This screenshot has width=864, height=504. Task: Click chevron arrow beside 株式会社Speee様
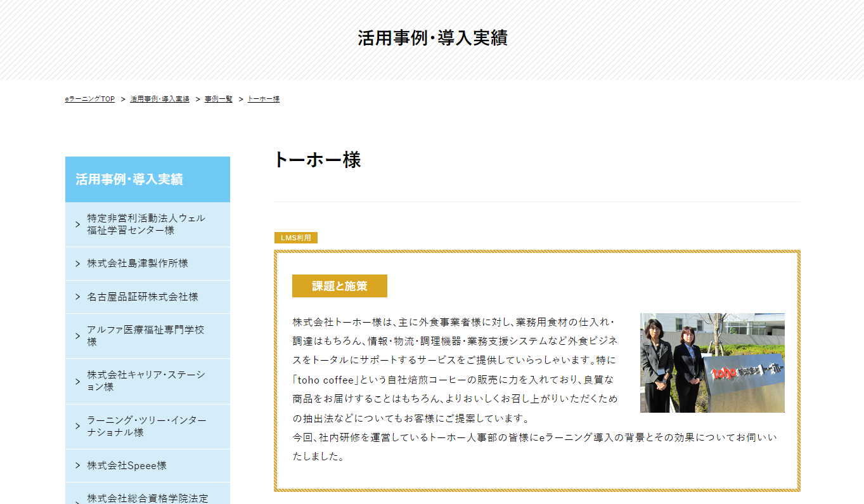(77, 466)
